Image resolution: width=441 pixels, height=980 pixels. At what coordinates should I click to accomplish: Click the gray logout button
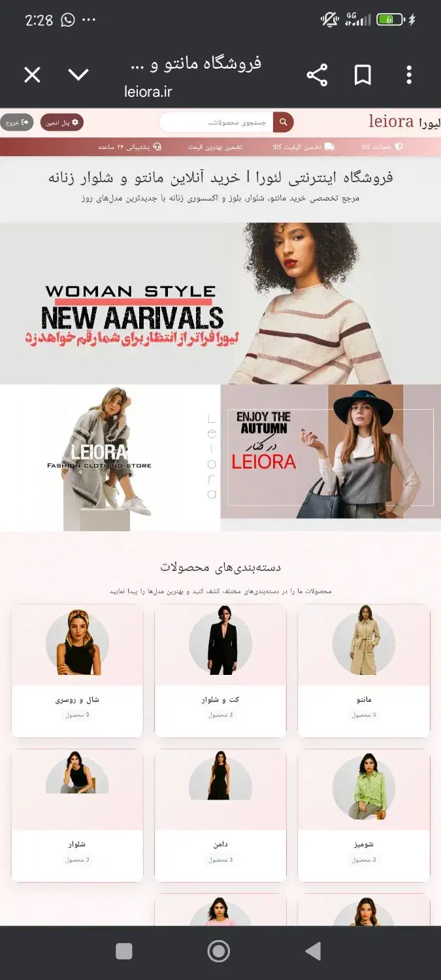point(16,122)
